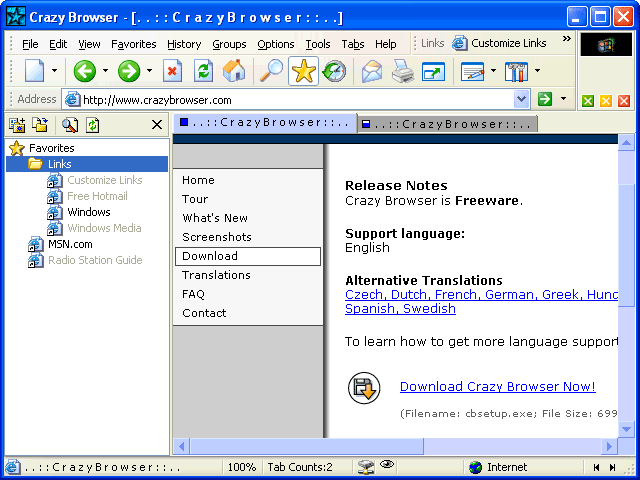Click the address bar URL field
This screenshot has height=480, width=640.
click(x=297, y=100)
